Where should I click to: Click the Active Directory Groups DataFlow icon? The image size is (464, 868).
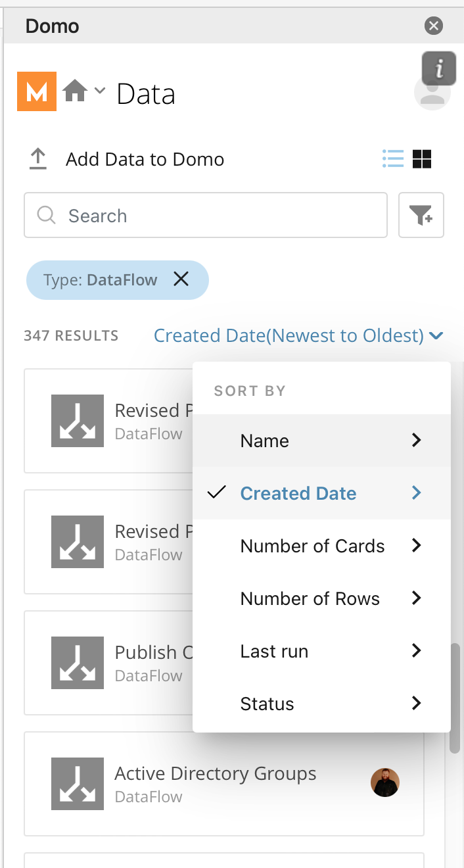click(77, 783)
